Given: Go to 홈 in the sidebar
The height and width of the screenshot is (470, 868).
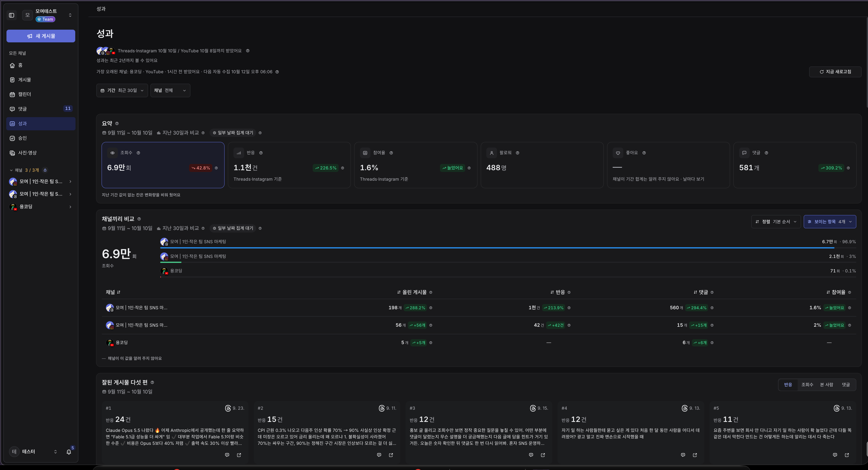Looking at the screenshot, I should coord(41,65).
